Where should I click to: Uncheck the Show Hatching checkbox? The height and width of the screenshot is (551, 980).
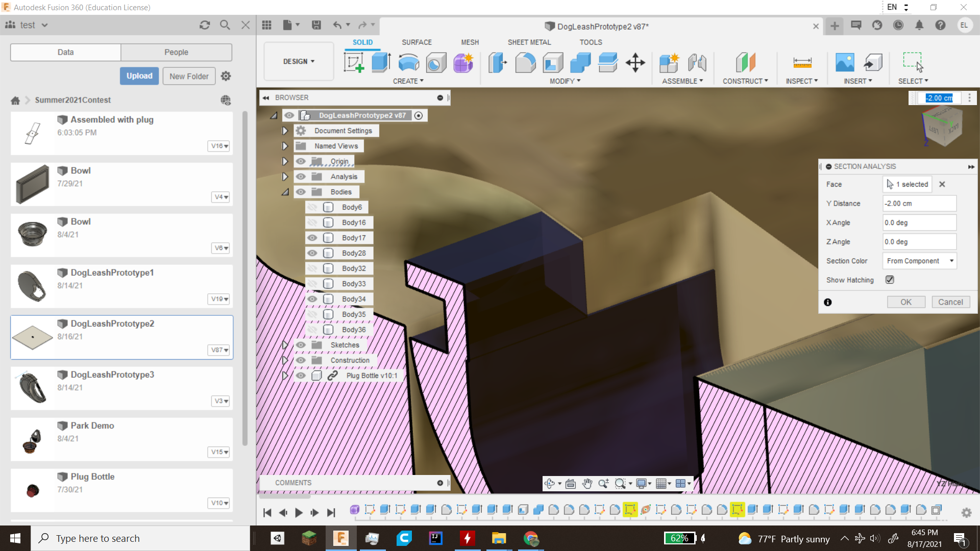click(x=890, y=280)
